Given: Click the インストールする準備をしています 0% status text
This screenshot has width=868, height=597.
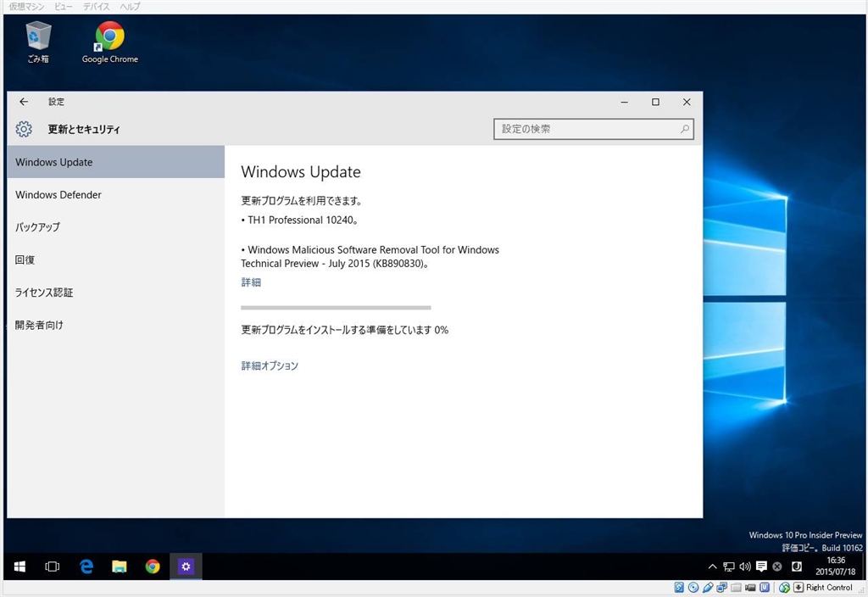Looking at the screenshot, I should tap(344, 330).
